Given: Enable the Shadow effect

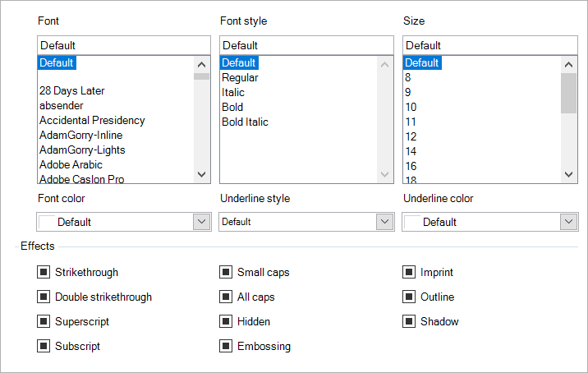Looking at the screenshot, I should (x=409, y=321).
